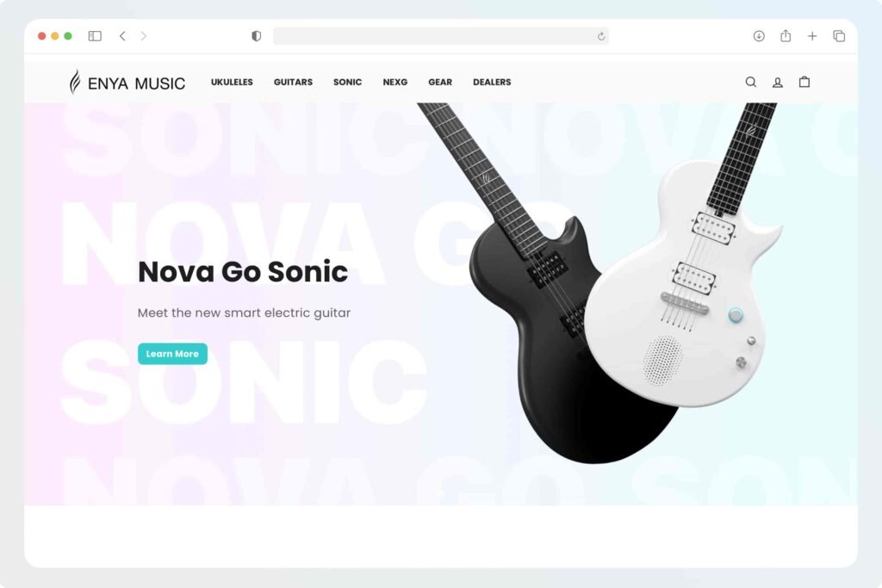This screenshot has height=588, width=882.
Task: Show the tab overview icon
Action: click(x=839, y=36)
